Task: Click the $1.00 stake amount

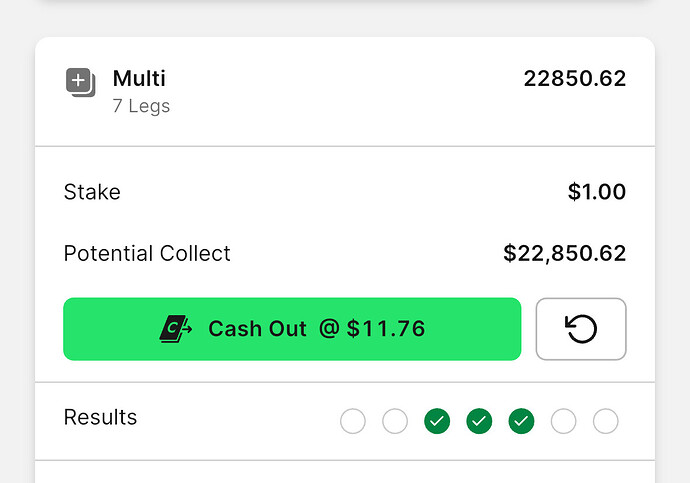Action: [x=597, y=192]
